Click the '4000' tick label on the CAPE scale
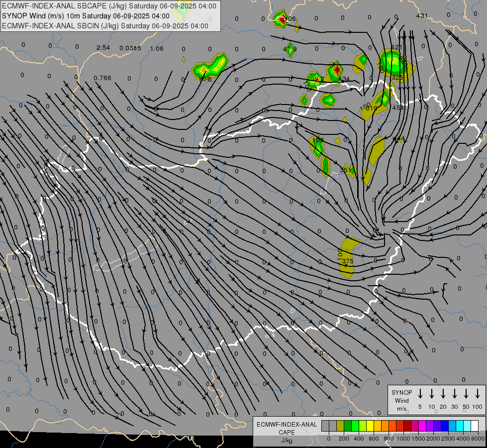487x448 pixels. coord(463,439)
